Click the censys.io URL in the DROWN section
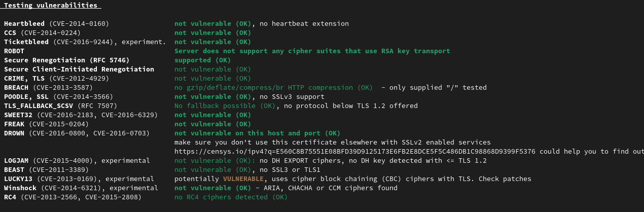The height and width of the screenshot is (212, 644). pos(356,152)
